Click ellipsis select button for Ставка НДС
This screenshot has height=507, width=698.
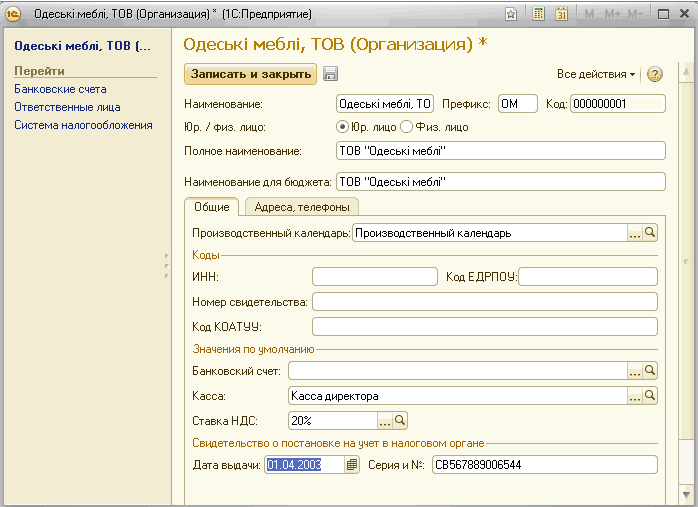[385, 420]
